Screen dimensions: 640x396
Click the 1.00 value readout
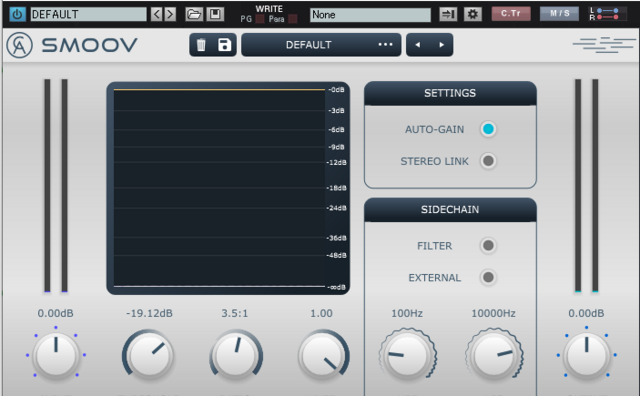tap(322, 313)
